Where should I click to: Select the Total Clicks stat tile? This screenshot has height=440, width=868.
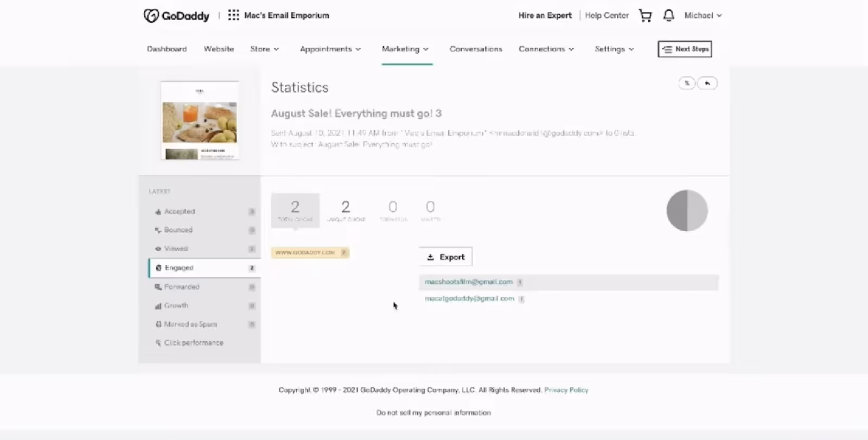pyautogui.click(x=295, y=210)
